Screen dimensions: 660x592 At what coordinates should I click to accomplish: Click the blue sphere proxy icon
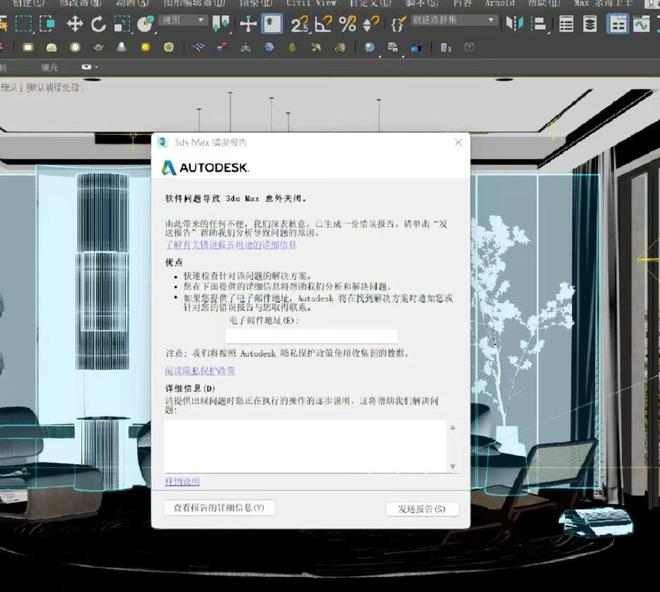269,47
